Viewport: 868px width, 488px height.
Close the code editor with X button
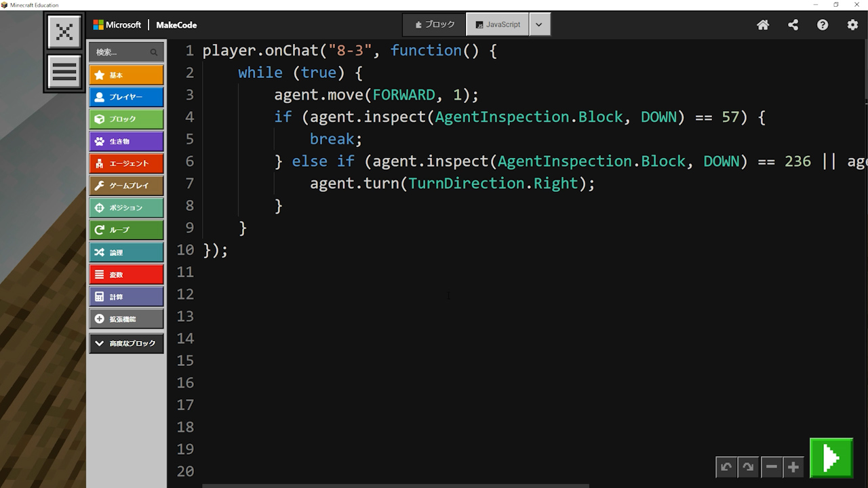tap(64, 32)
